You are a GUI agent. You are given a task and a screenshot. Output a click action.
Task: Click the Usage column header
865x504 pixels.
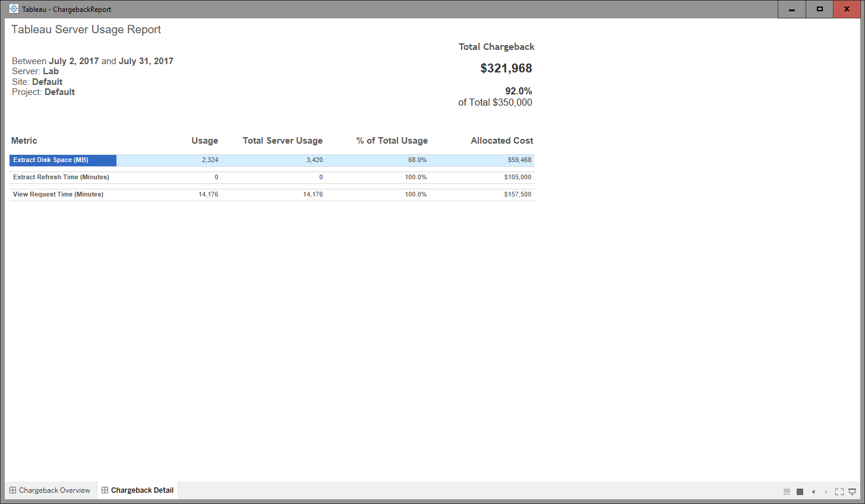[x=205, y=141]
